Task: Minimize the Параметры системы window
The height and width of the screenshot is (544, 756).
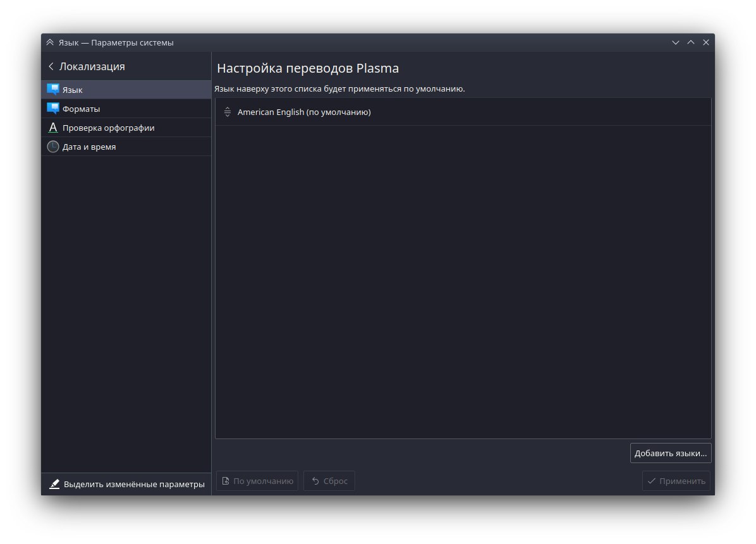Action: tap(676, 42)
